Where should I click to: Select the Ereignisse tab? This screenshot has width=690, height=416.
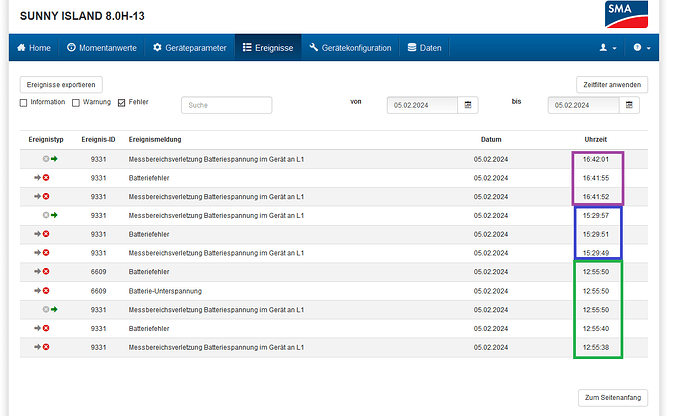pyautogui.click(x=268, y=48)
